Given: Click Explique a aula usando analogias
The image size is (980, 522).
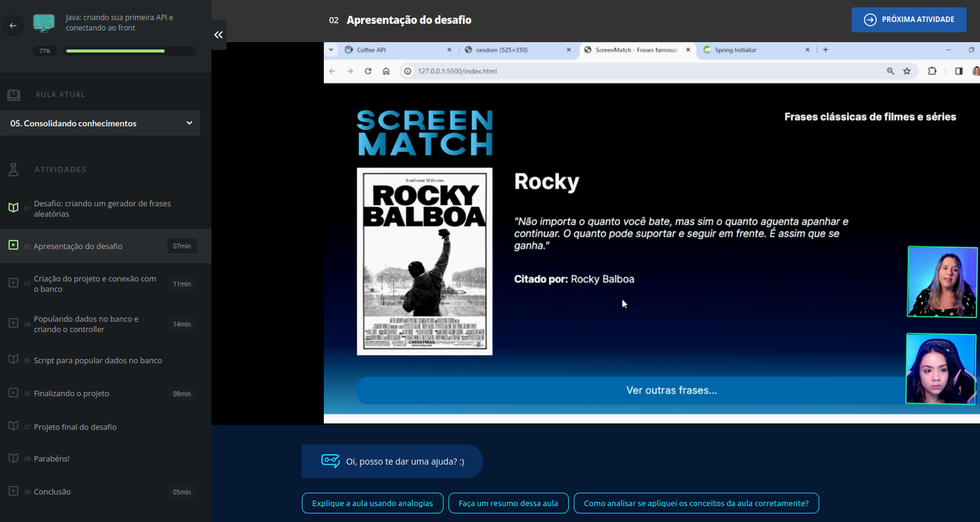Looking at the screenshot, I should click(372, 503).
